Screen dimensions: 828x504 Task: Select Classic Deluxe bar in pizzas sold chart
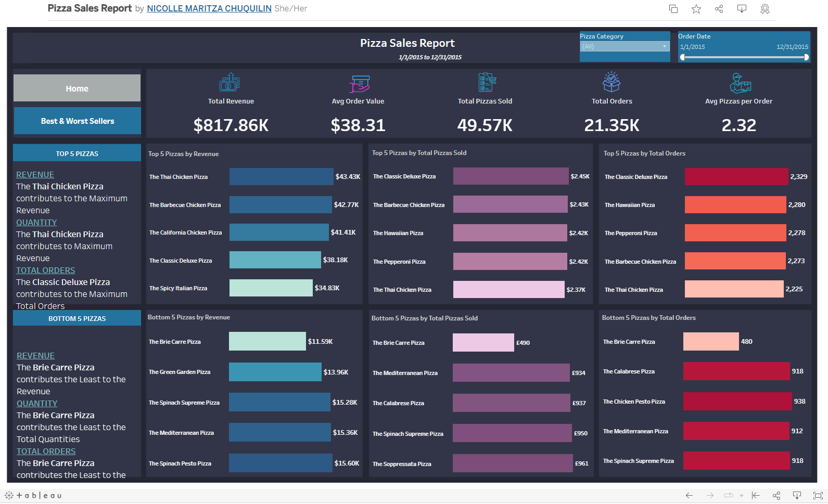pos(511,176)
